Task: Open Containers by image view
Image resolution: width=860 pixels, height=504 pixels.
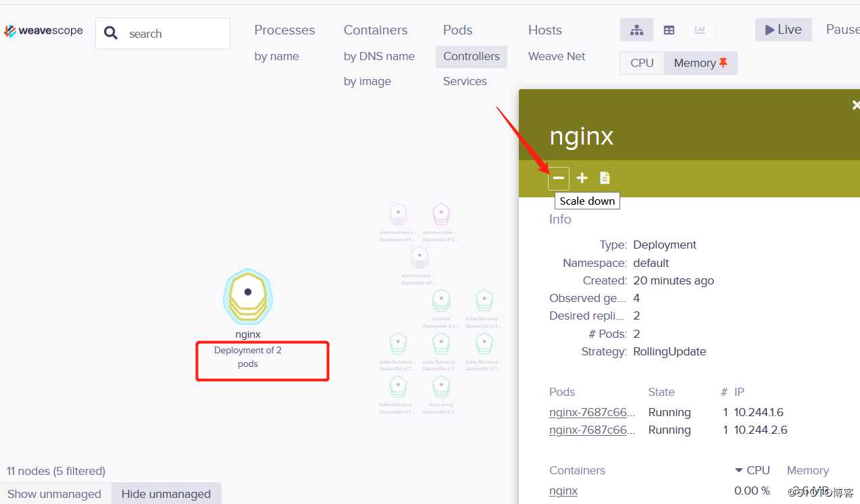Action: pyautogui.click(x=368, y=81)
